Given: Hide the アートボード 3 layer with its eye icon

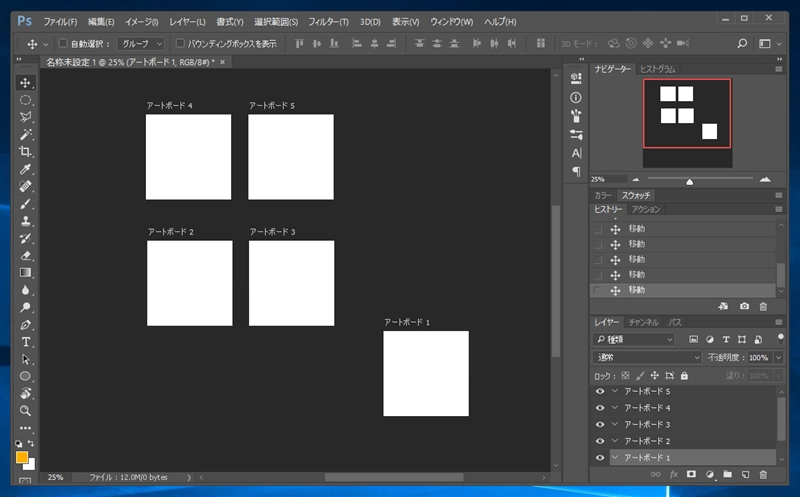Looking at the screenshot, I should pyautogui.click(x=600, y=424).
